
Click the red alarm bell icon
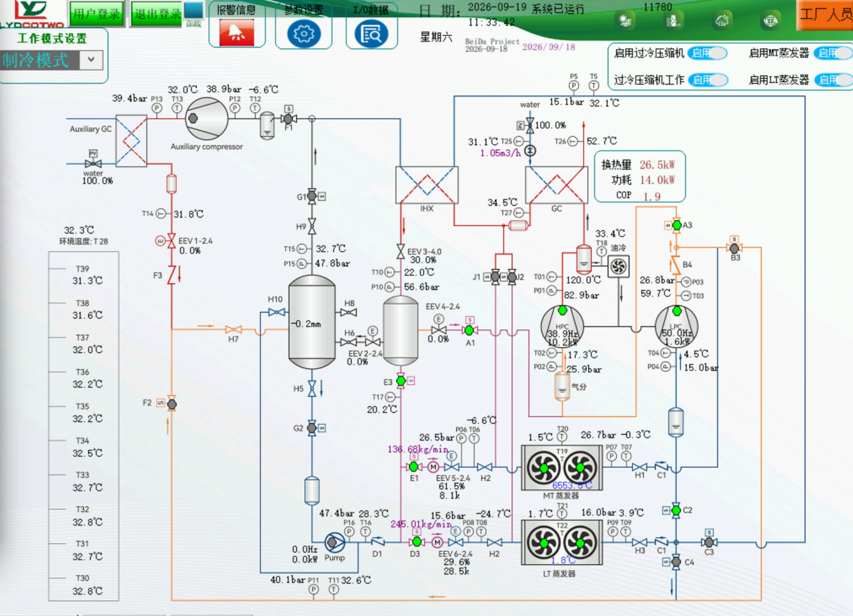(x=236, y=33)
